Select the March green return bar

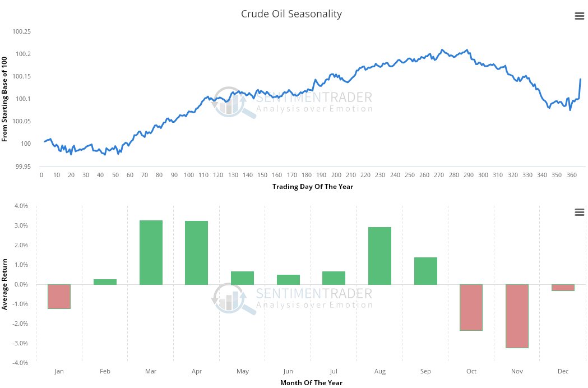point(151,252)
